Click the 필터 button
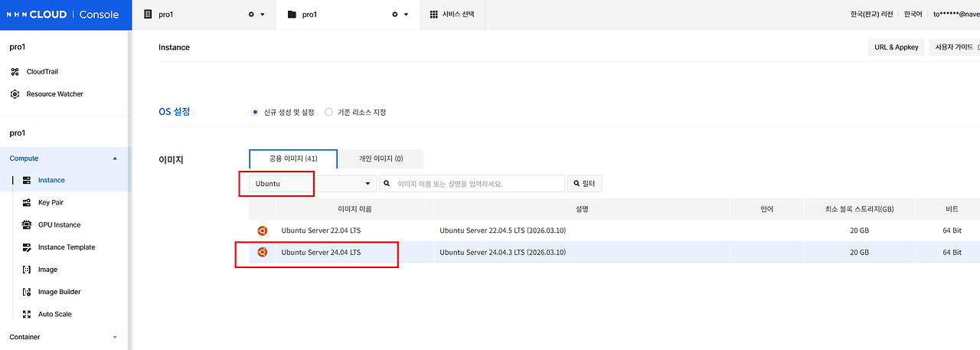Viewport: 980px width, 350px height. (585, 184)
